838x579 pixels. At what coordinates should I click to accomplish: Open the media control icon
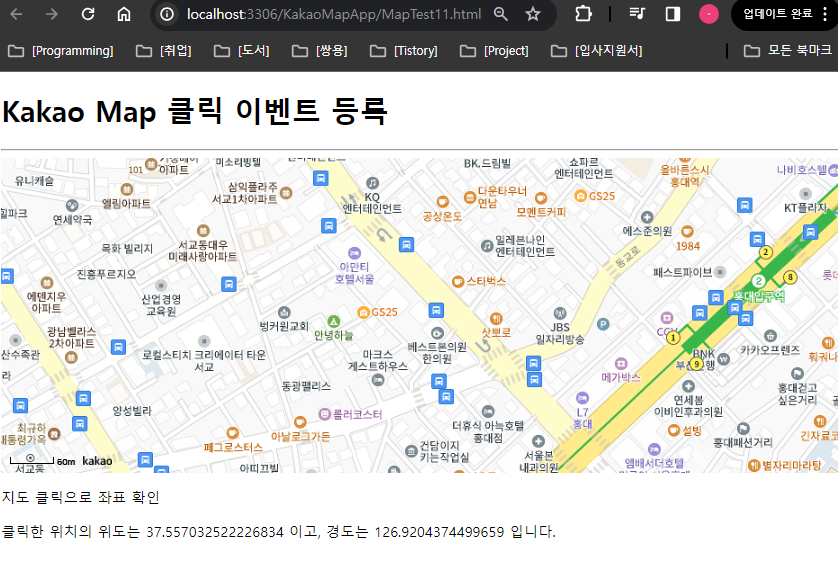(x=637, y=14)
